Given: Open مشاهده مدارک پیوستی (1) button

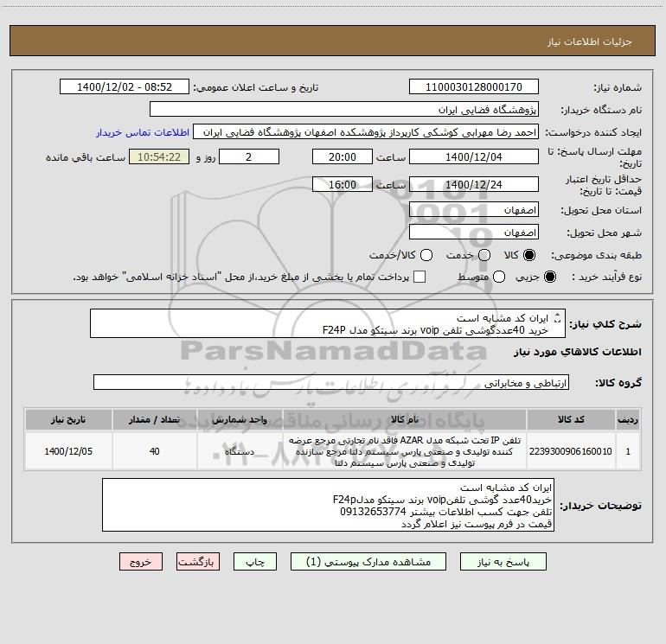Looking at the screenshot, I should [368, 562].
